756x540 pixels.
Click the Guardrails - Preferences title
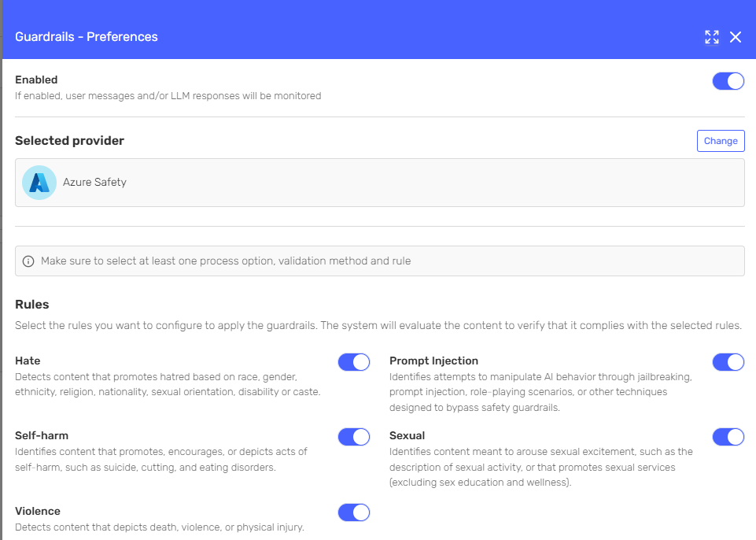click(x=87, y=36)
